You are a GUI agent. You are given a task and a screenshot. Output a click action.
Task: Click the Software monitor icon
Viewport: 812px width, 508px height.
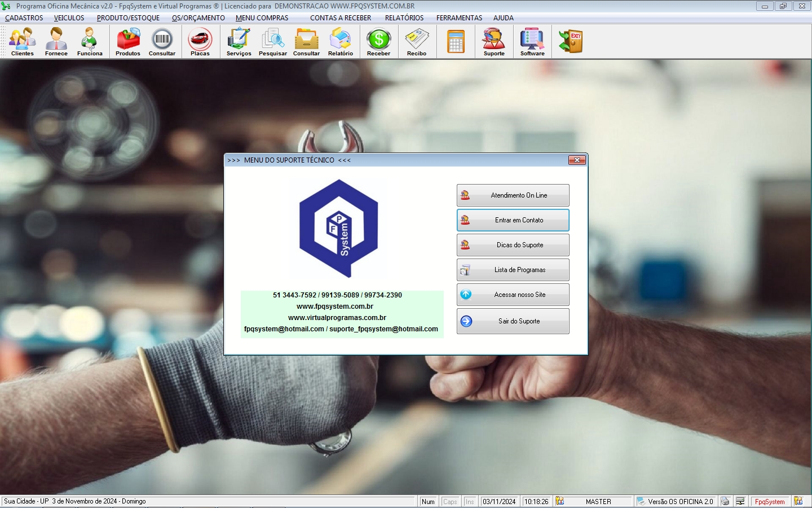click(x=532, y=42)
